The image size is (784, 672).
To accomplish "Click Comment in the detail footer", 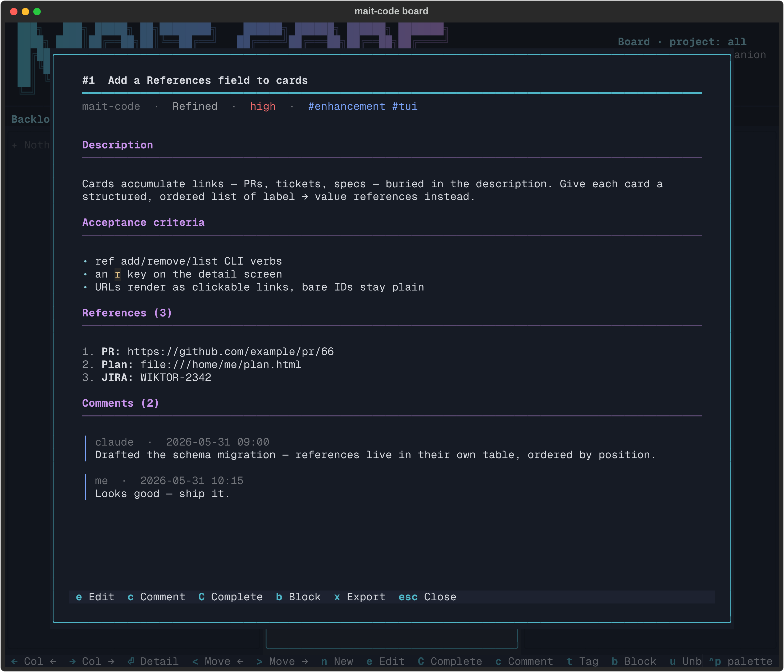I will 156,597.
